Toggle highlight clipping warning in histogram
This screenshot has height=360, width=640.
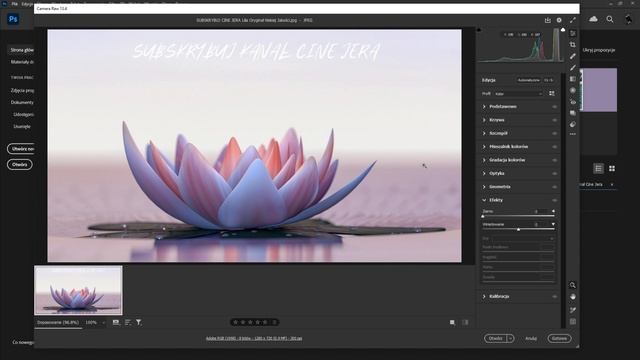coord(563,30)
